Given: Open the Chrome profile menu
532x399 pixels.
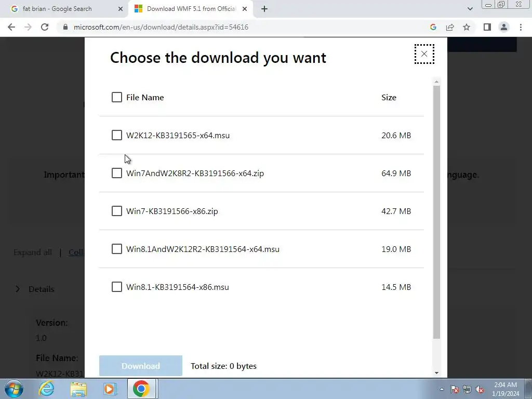Looking at the screenshot, I should coord(504,27).
